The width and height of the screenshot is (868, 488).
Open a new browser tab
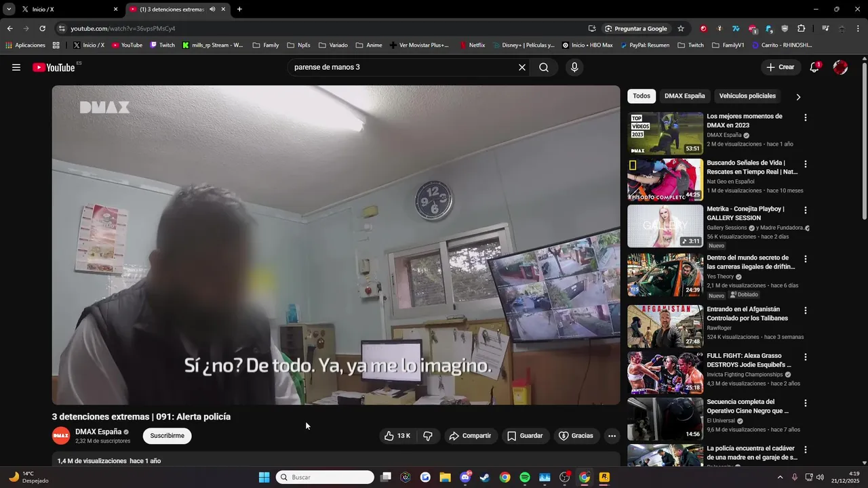(239, 9)
